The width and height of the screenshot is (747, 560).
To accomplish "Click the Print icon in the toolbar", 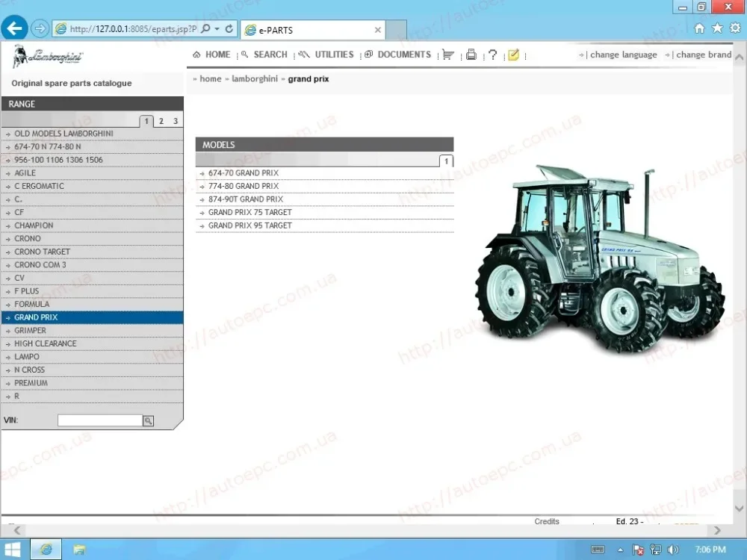I will click(471, 54).
